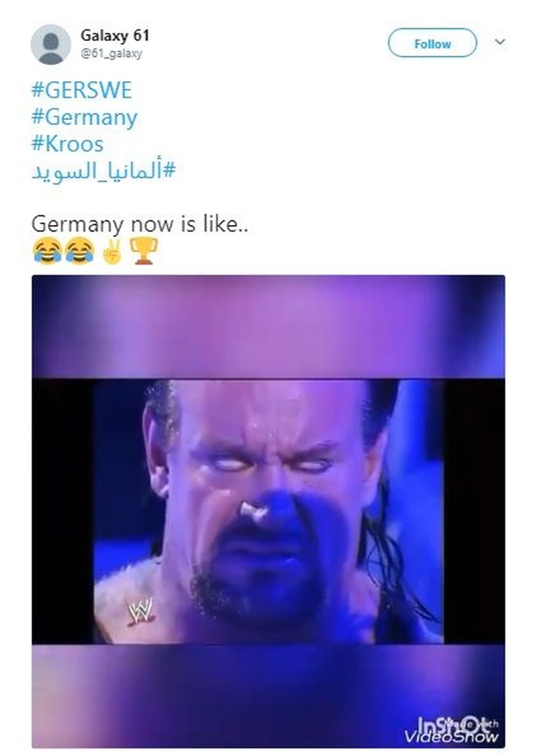Click the blurred purple band below video
537x756 pixels.
[x=268, y=696]
